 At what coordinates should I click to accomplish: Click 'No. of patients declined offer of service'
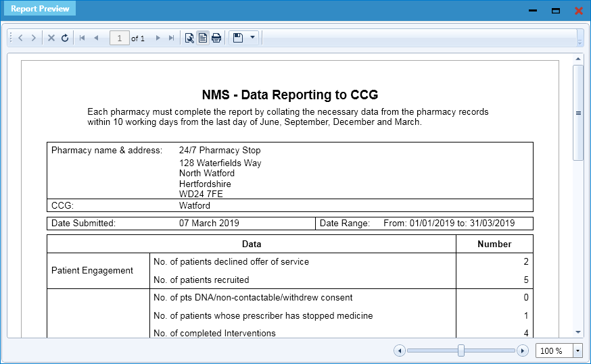point(231,261)
